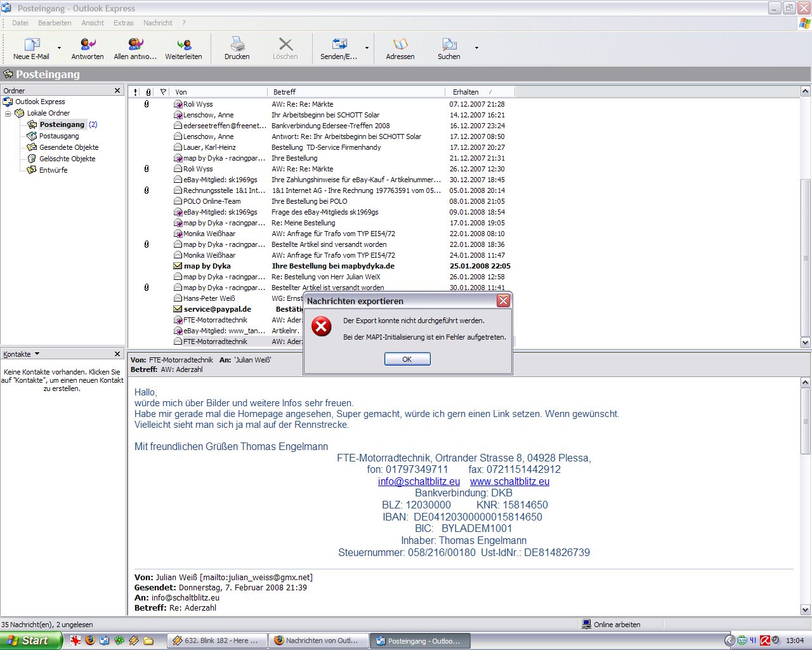Open the Nachricht menu
Image resolution: width=812 pixels, height=650 pixels.
coord(158,23)
